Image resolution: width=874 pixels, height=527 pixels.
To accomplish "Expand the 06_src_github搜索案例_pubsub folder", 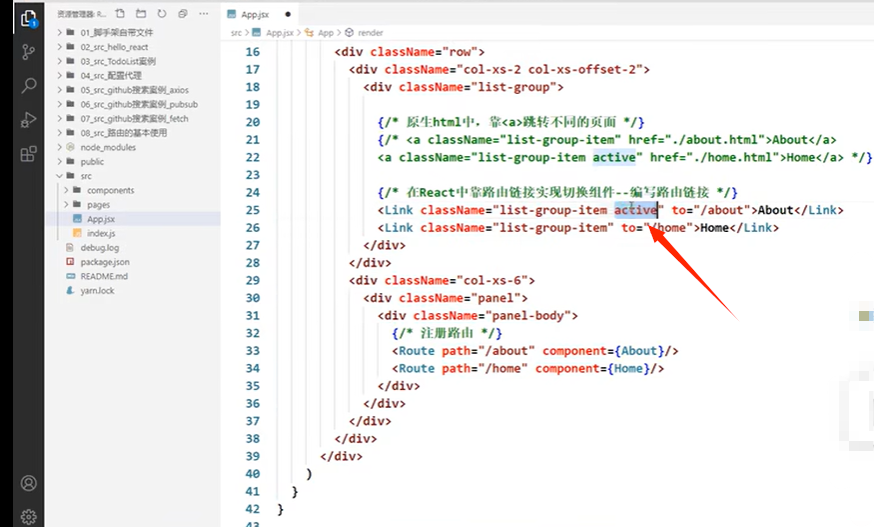I will [139, 104].
